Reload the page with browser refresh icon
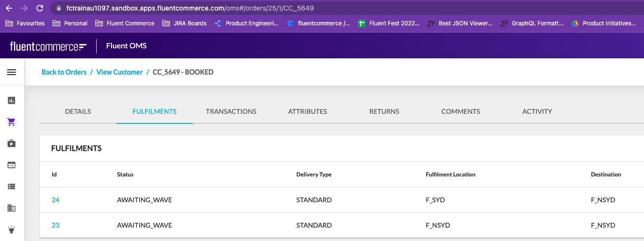The height and width of the screenshot is (241, 644). (40, 8)
